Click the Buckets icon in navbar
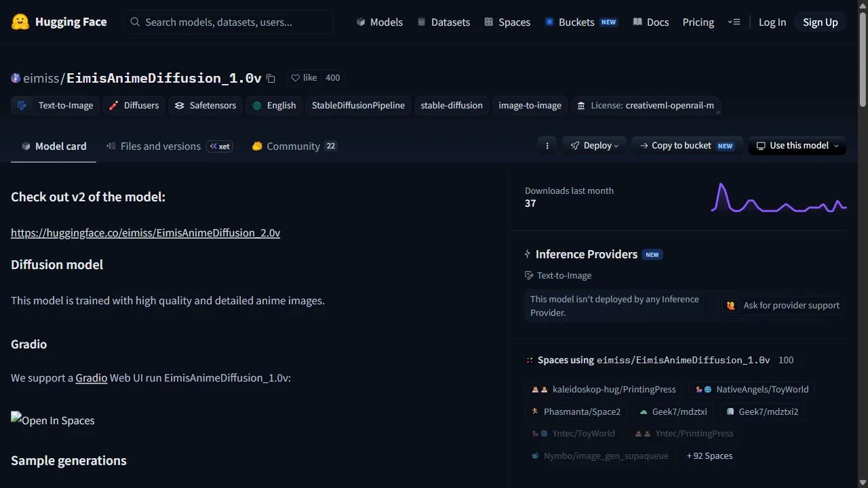This screenshot has width=868, height=488. click(x=549, y=22)
